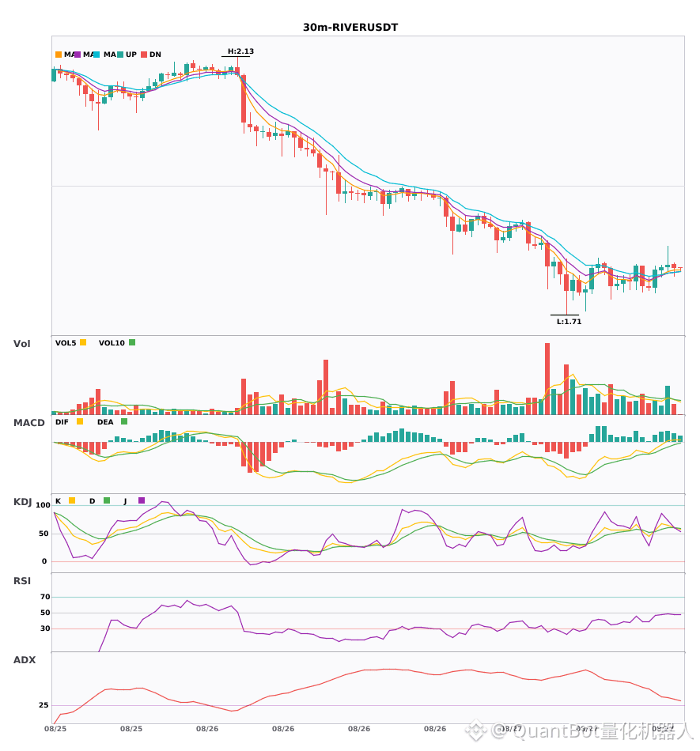The image size is (700, 751).
Task: Toggle the orange MA legend swatch
Action: coord(59,55)
